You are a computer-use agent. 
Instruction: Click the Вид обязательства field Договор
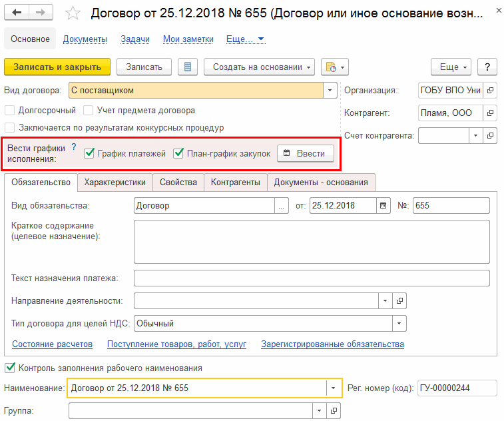[204, 206]
